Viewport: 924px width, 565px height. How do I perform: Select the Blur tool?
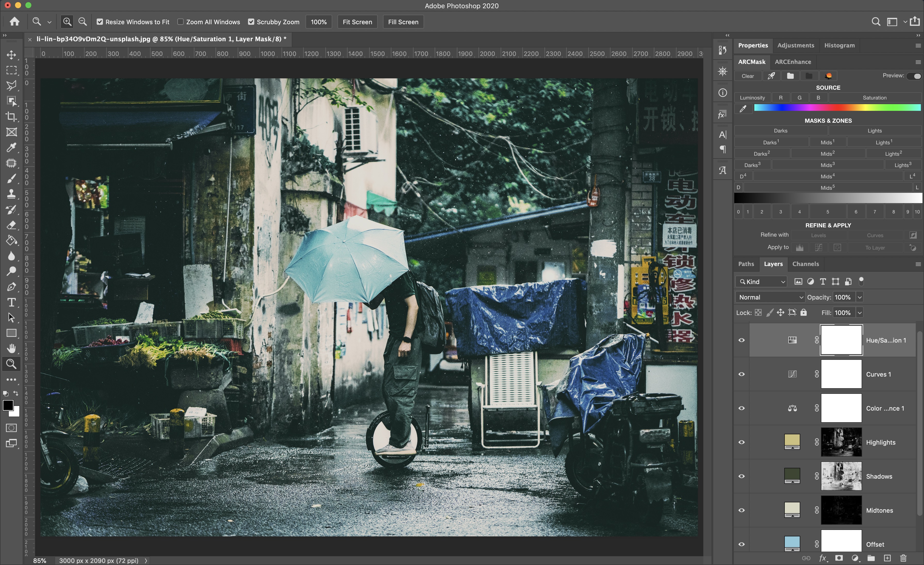(11, 256)
